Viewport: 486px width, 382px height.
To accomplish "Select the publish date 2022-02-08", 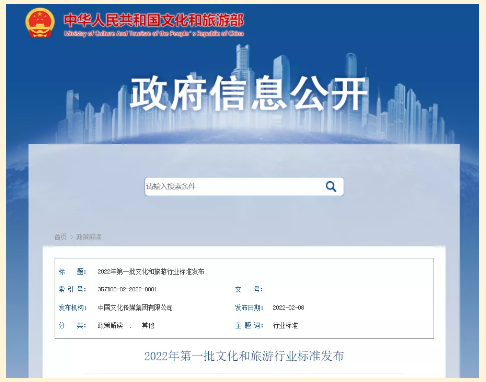I will pyautogui.click(x=288, y=307).
